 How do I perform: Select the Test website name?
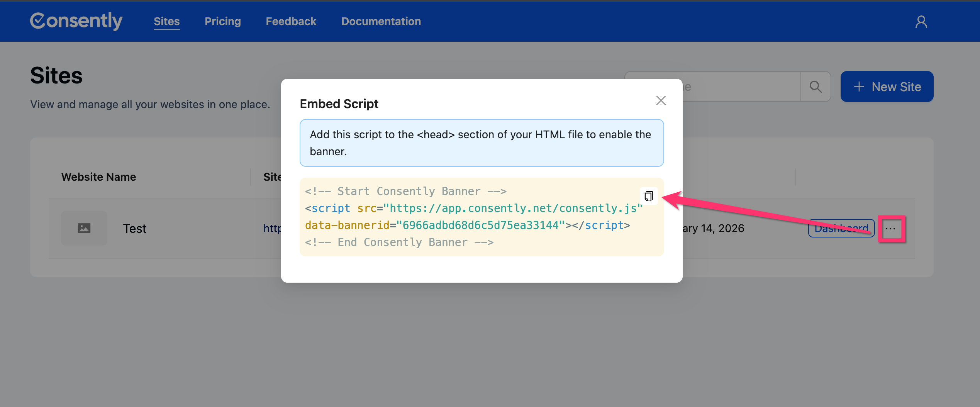134,229
